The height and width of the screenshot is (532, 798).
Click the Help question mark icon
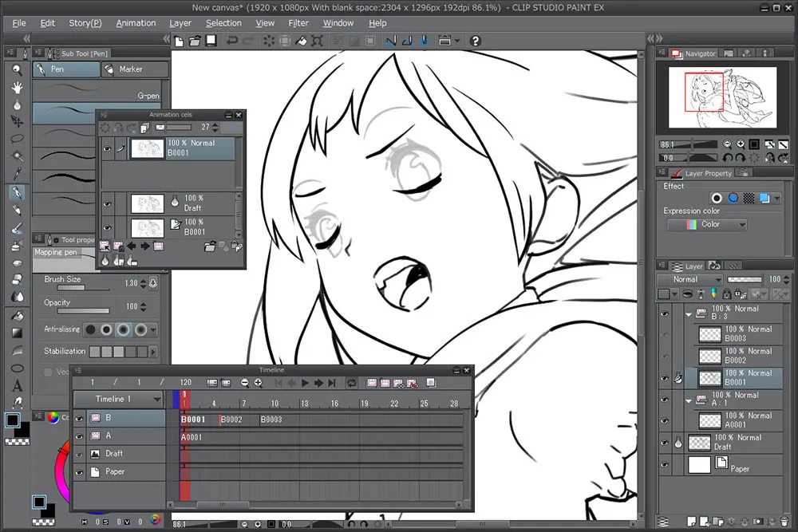(477, 41)
